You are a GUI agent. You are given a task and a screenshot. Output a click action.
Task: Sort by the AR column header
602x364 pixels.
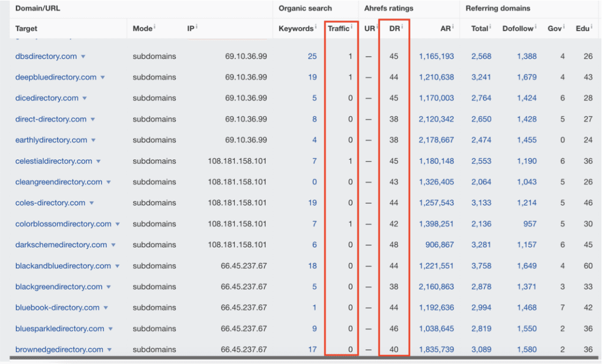[x=446, y=29]
